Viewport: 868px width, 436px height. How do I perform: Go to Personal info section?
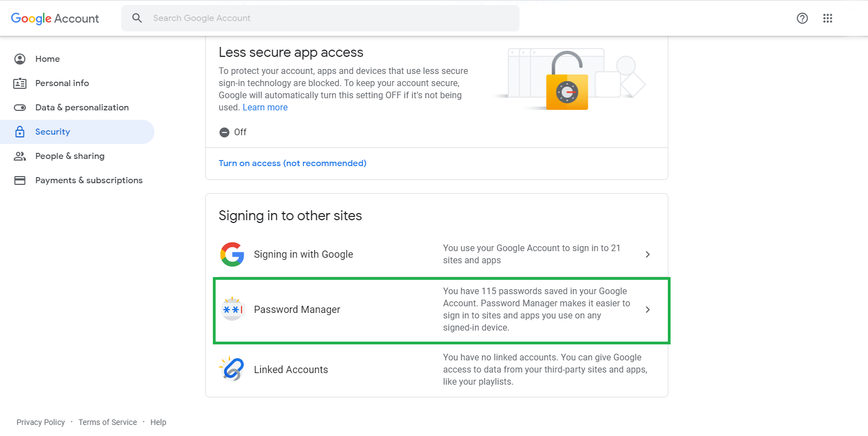tap(62, 83)
